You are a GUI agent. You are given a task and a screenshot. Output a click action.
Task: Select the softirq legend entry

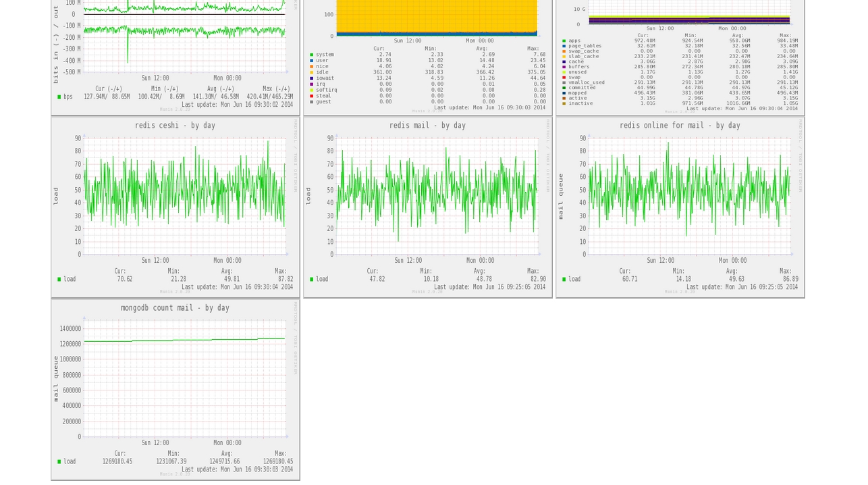coord(326,90)
